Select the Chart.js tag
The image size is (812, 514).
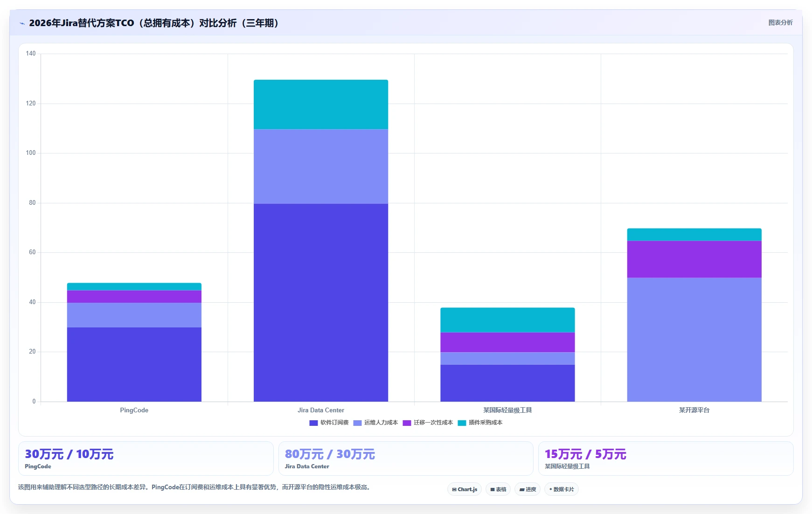coord(465,489)
